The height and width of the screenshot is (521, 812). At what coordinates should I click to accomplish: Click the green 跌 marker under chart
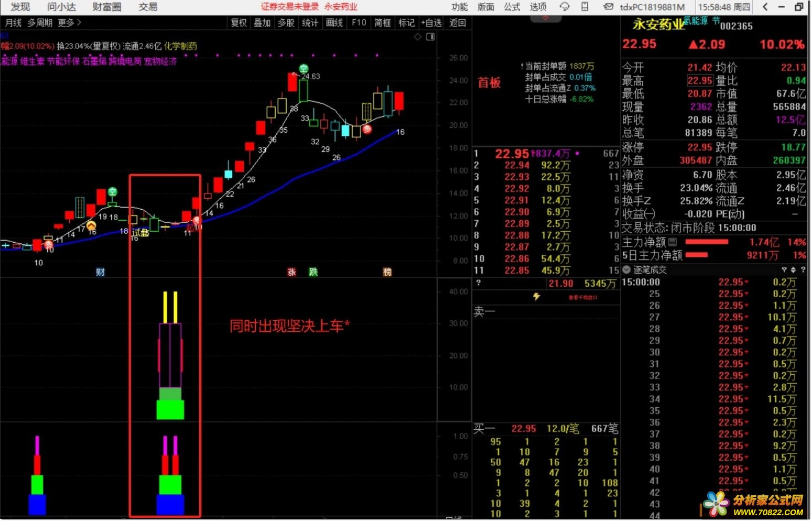313,272
